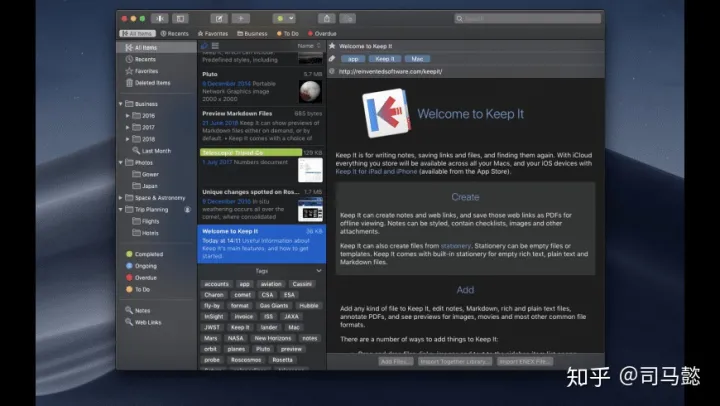Screen dimensions: 720x406
Task: Click the Hubble tag
Action: [x=309, y=306]
